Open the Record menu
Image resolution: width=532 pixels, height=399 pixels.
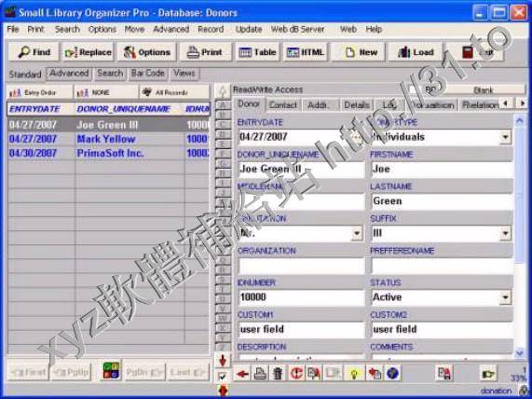point(211,30)
